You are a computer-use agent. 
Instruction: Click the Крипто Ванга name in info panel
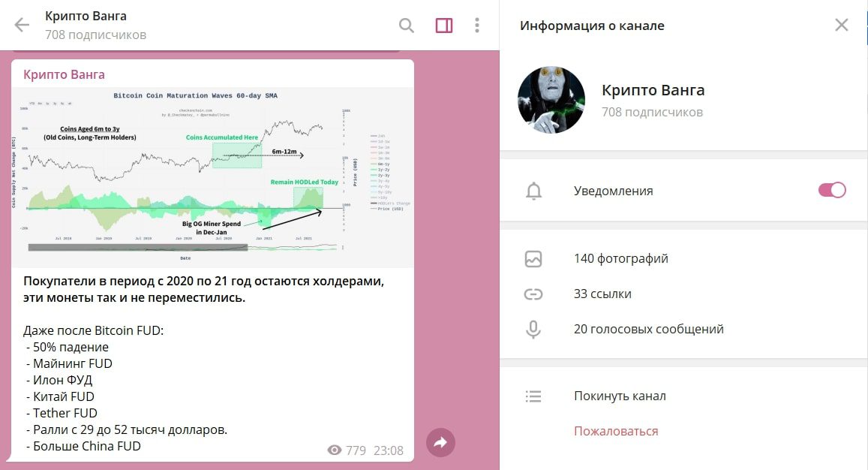653,90
